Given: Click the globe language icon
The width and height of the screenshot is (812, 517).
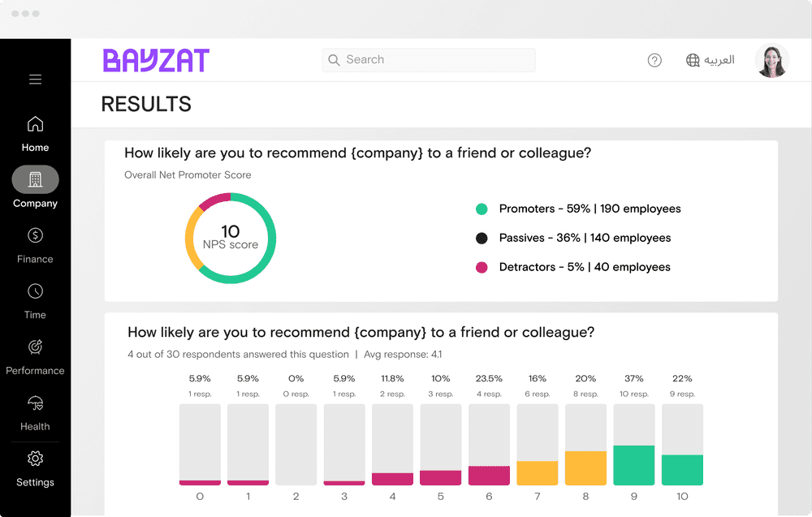Looking at the screenshot, I should click(693, 60).
